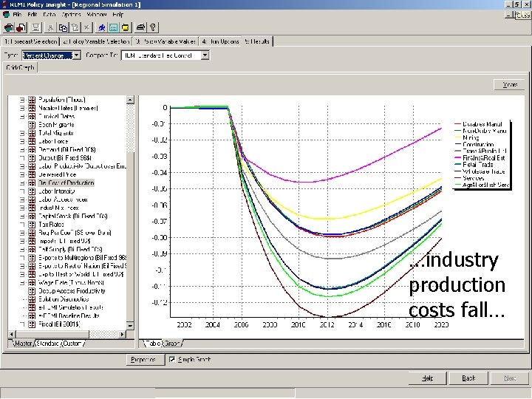Switch to the Custom tab under tree
The image size is (532, 399).
pos(72,344)
